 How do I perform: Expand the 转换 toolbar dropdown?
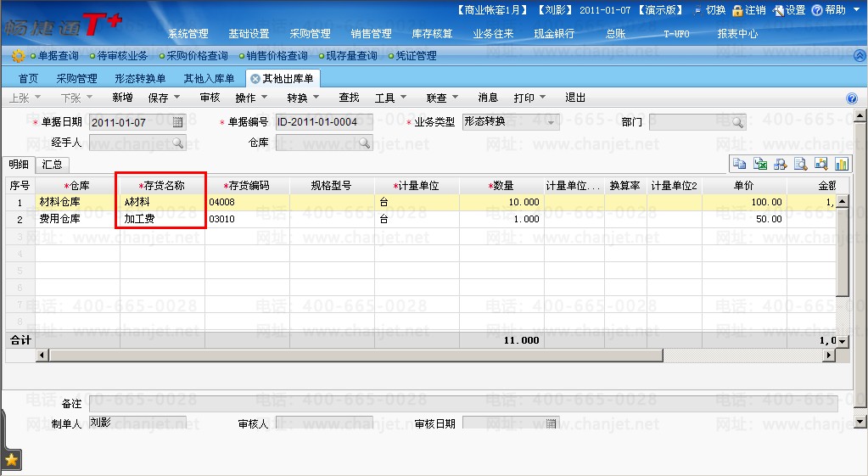(316, 98)
